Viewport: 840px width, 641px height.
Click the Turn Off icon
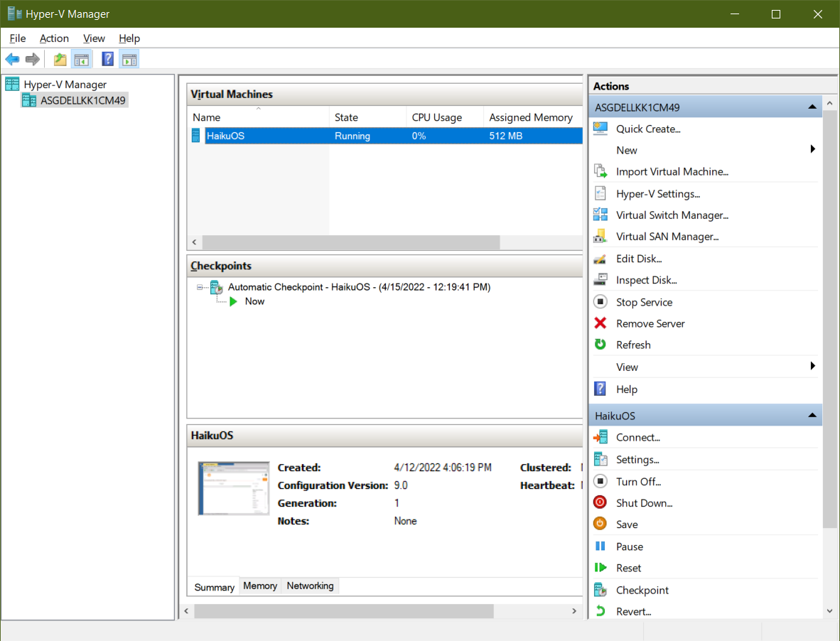601,481
